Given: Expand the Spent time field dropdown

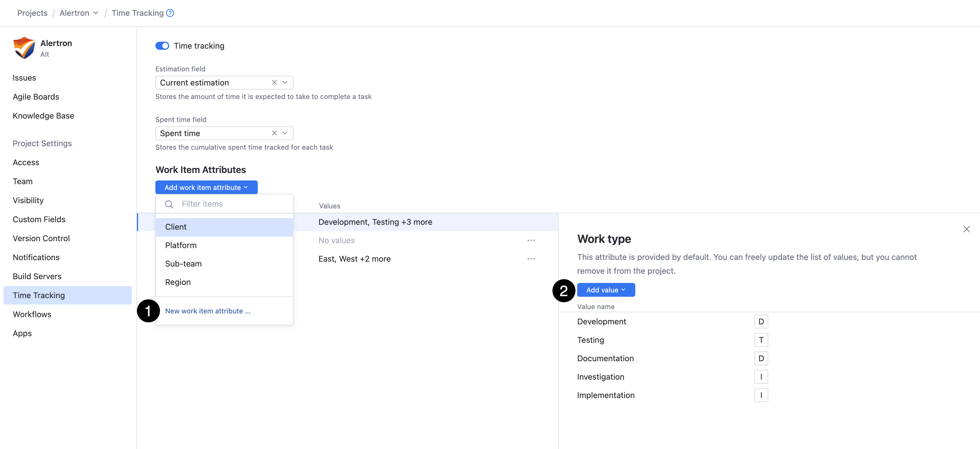Looking at the screenshot, I should (285, 133).
